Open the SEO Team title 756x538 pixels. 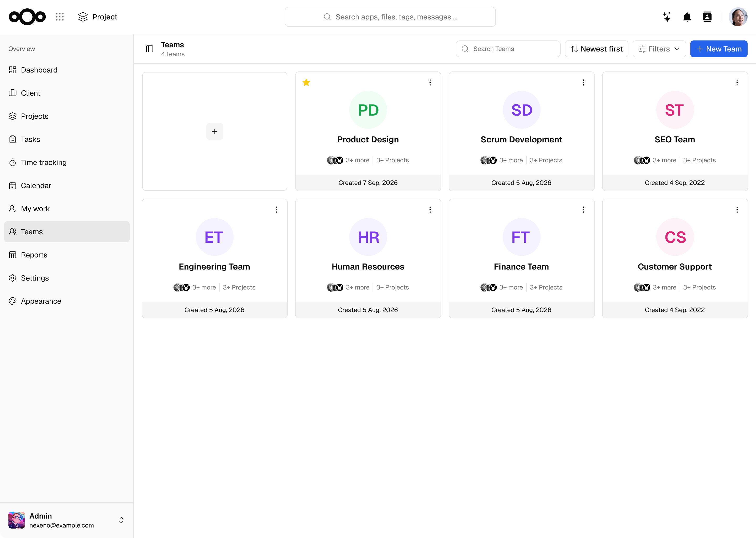point(675,140)
